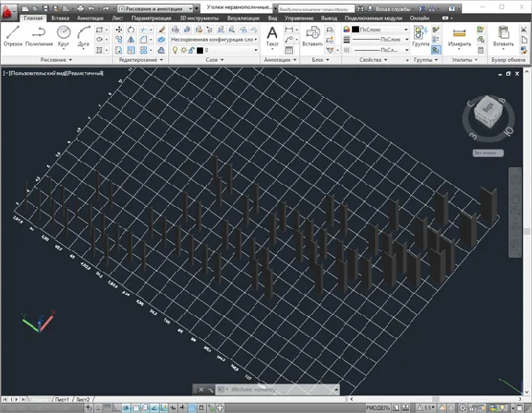
Task: Click the Вставить block insert icon
Action: 312,37
